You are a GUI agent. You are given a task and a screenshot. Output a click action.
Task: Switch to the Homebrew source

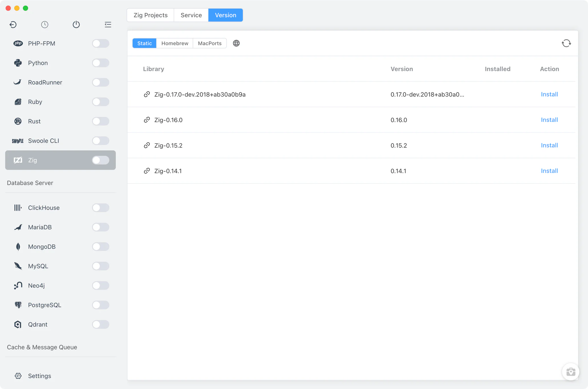pyautogui.click(x=175, y=43)
